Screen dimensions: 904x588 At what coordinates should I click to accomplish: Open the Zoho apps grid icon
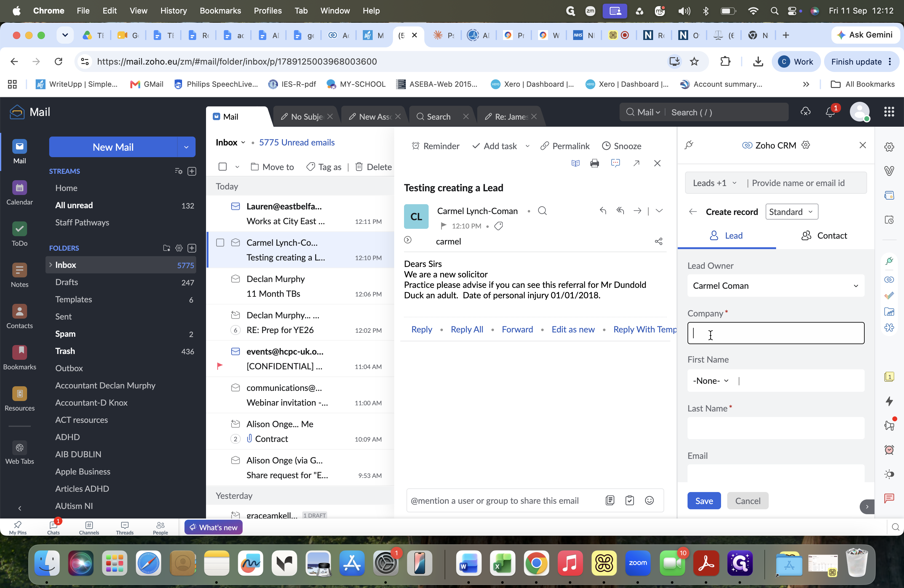point(889,112)
